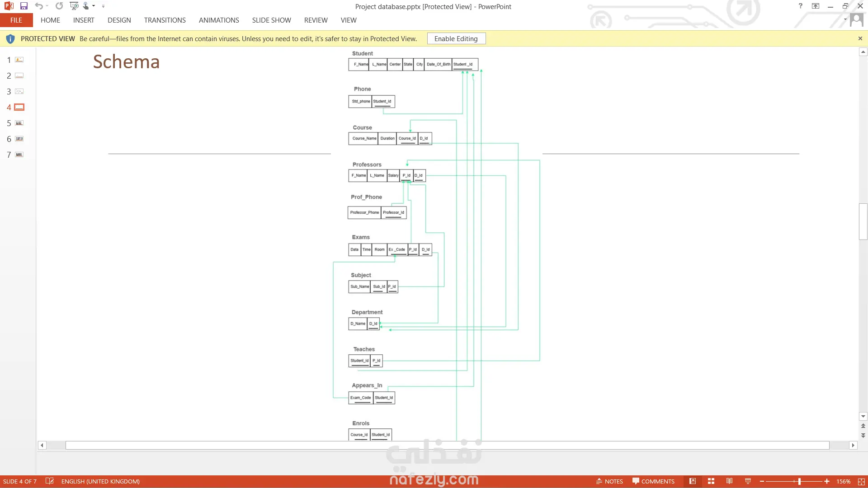Screen dimensions: 868x488
Task: Toggle the NOTES pane
Action: pos(609,482)
